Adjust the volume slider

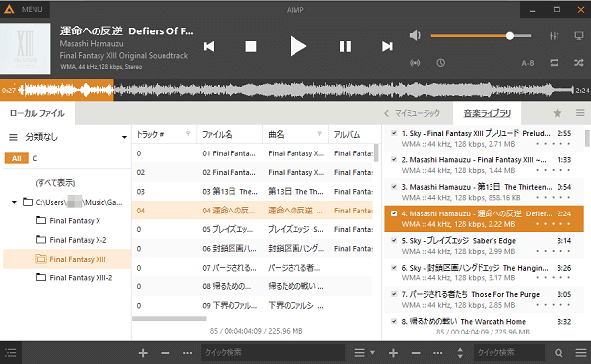pyautogui.click(x=482, y=36)
